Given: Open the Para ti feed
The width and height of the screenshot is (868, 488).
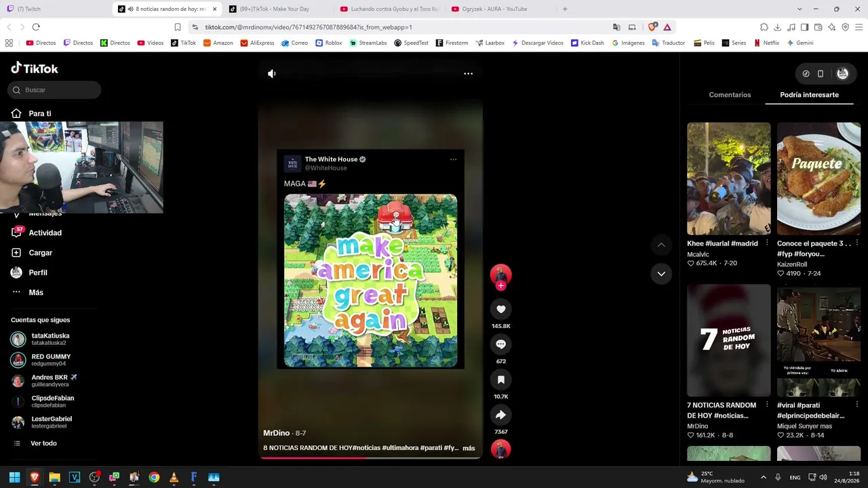Looking at the screenshot, I should click(33, 114).
